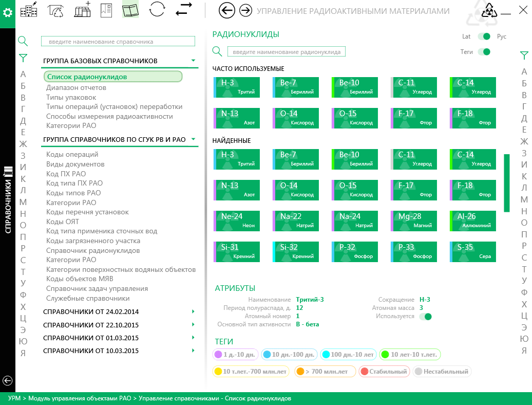Toggle the Нестабильный tag filter

tap(442, 372)
